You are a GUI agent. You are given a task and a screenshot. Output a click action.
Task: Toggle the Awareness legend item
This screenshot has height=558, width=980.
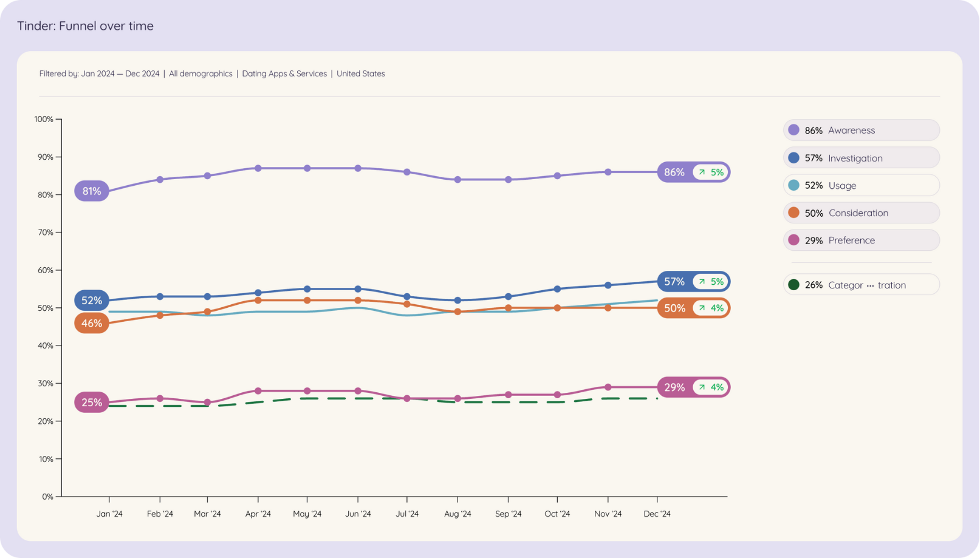(x=861, y=130)
